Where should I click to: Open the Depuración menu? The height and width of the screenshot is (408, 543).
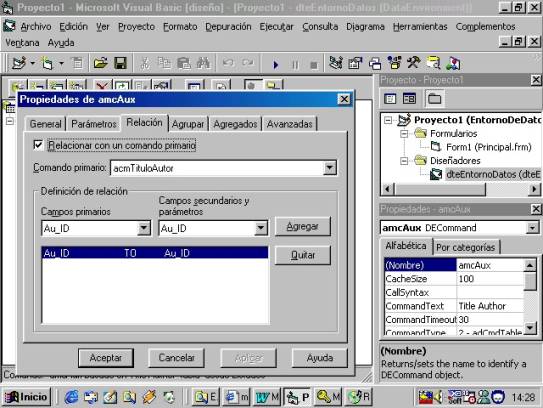click(x=228, y=27)
